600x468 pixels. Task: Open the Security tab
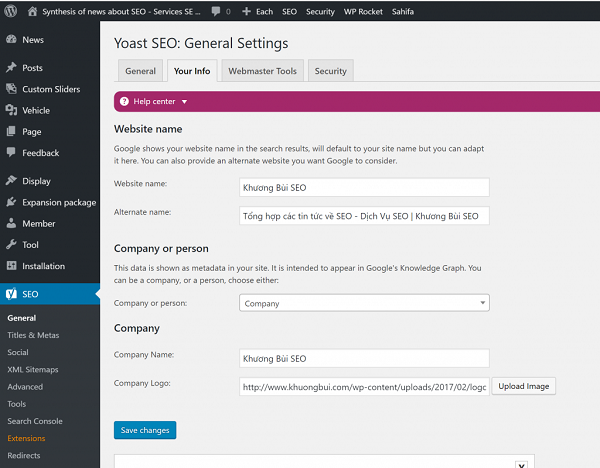[331, 71]
